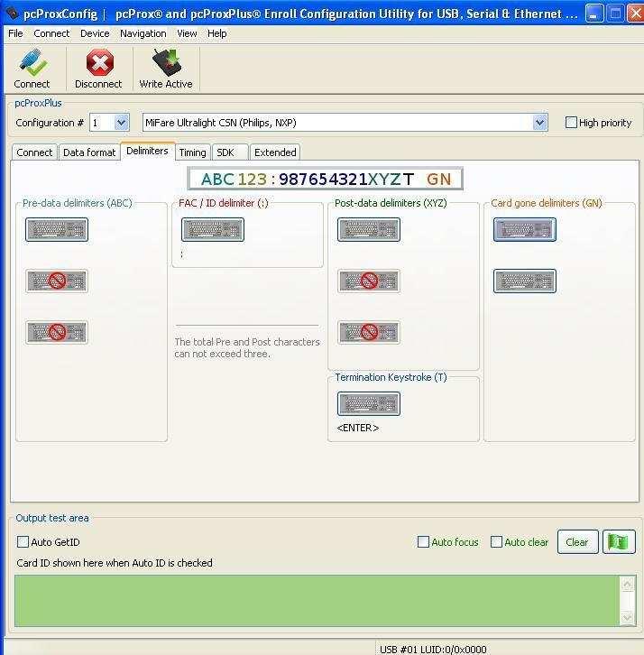Screen dimensions: 644x655
Task: Switch to the Data format tab
Action: point(89,152)
